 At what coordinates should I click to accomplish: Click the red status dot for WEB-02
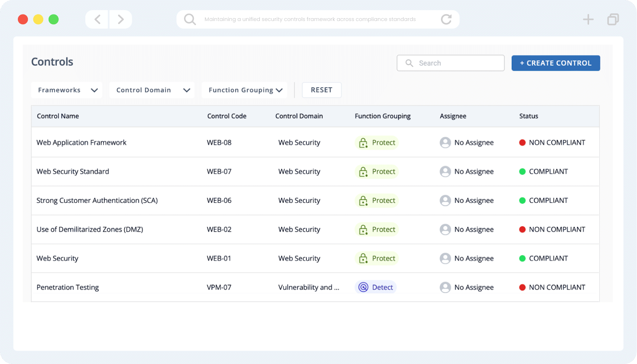[x=522, y=229]
